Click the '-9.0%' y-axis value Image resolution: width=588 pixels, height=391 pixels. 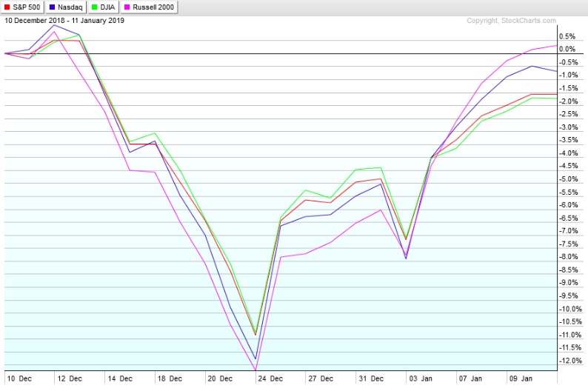coord(569,283)
